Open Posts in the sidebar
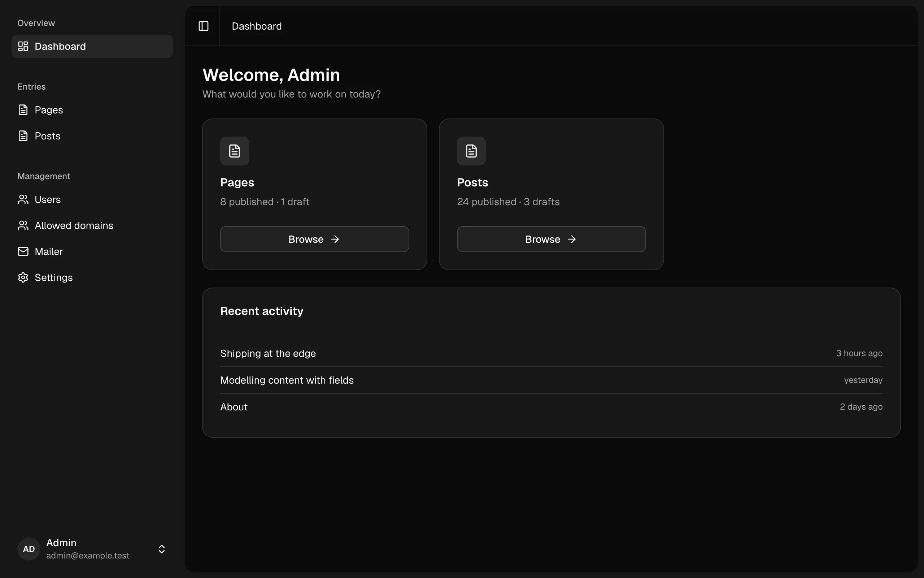The image size is (924, 578). (x=92, y=136)
